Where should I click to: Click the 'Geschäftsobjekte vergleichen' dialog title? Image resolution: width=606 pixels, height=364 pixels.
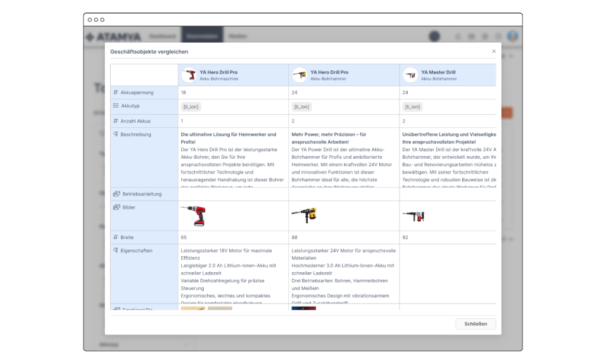(x=149, y=51)
